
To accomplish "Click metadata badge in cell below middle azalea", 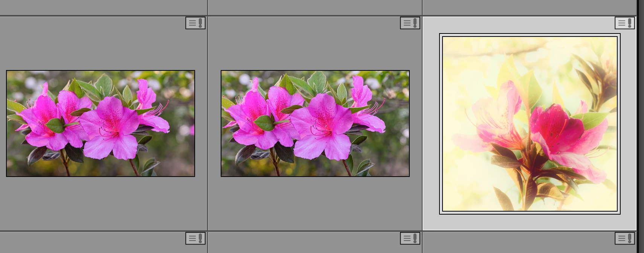I will point(410,238).
